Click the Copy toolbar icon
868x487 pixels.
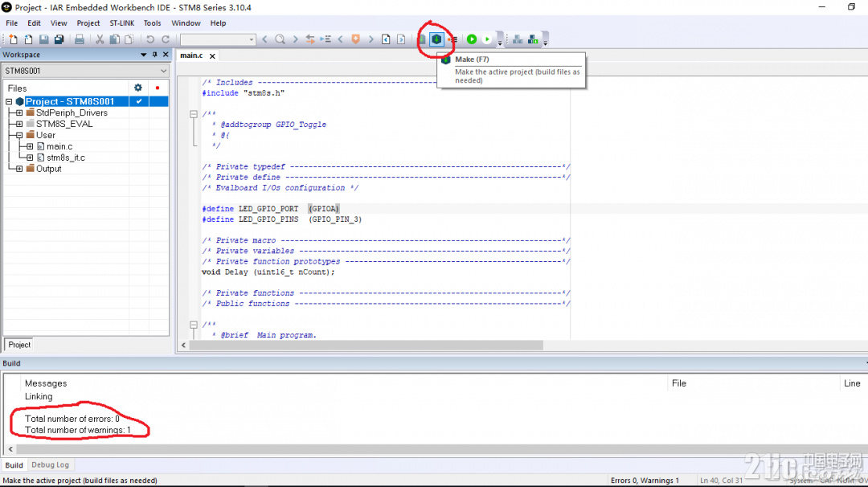[115, 39]
